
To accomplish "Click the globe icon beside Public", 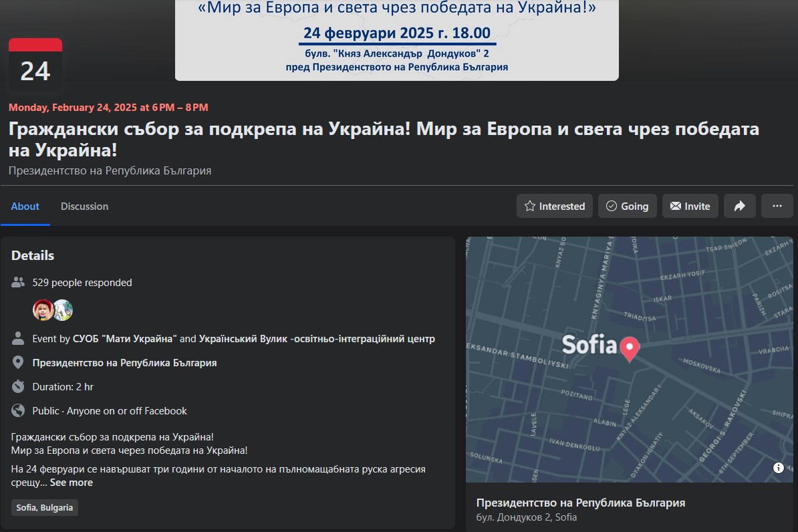I will (x=18, y=410).
